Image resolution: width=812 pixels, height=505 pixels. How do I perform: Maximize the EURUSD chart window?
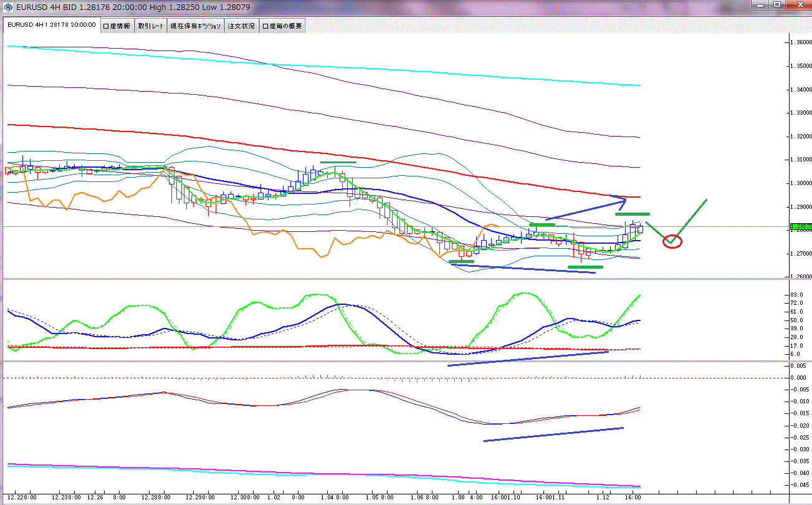(x=777, y=4)
